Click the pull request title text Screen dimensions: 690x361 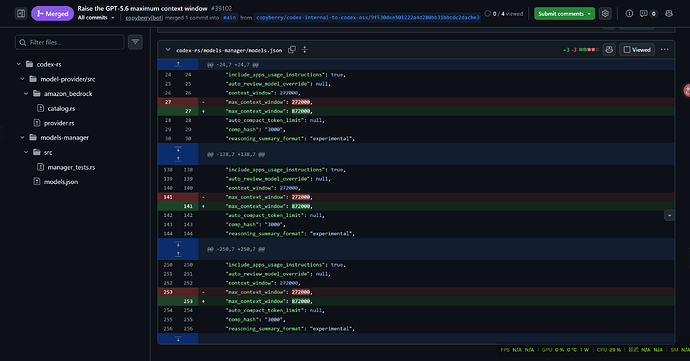(x=142, y=8)
